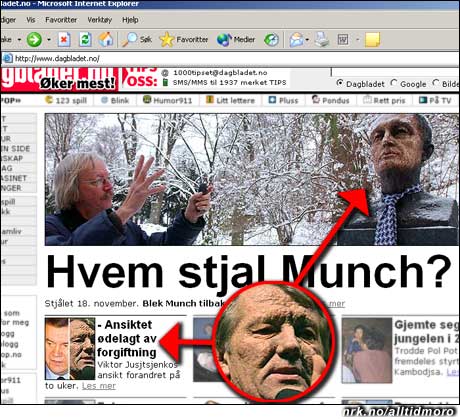Open the Pluss link
460x419 pixels.
coord(288,100)
